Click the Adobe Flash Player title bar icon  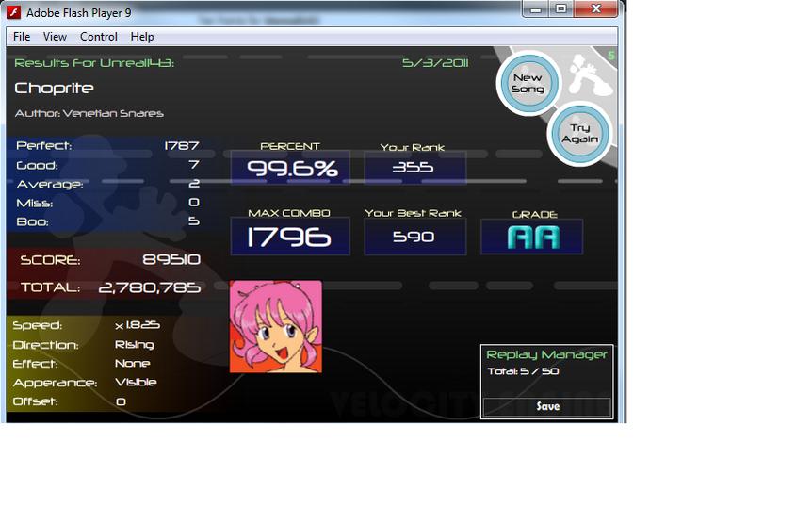(14, 12)
